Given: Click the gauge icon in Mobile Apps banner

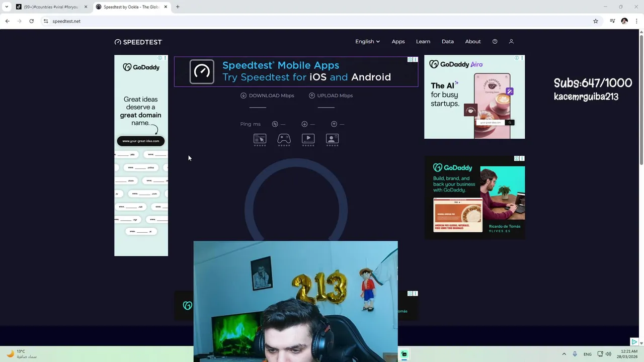Looking at the screenshot, I should (202, 71).
